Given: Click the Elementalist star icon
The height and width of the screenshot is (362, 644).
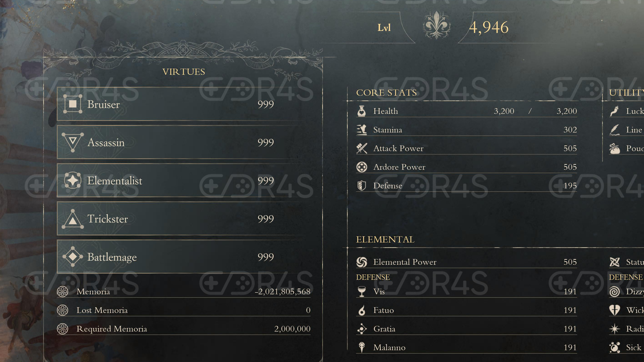Looking at the screenshot, I should point(72,180).
